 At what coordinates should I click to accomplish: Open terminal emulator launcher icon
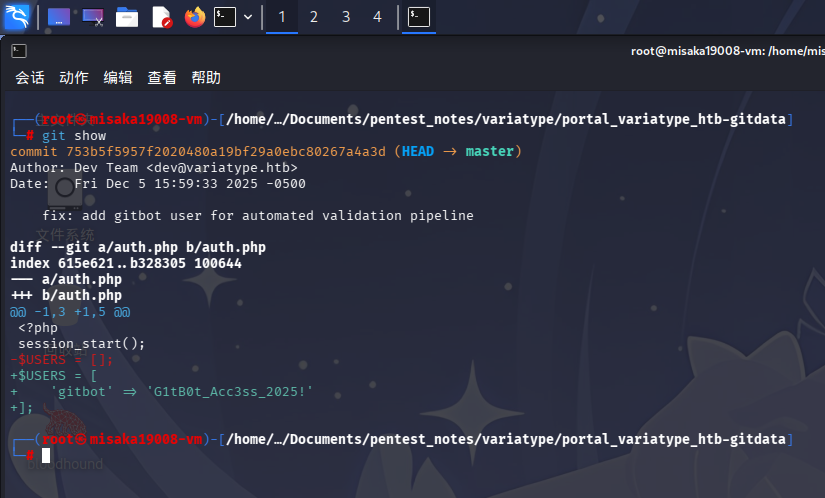click(x=225, y=17)
